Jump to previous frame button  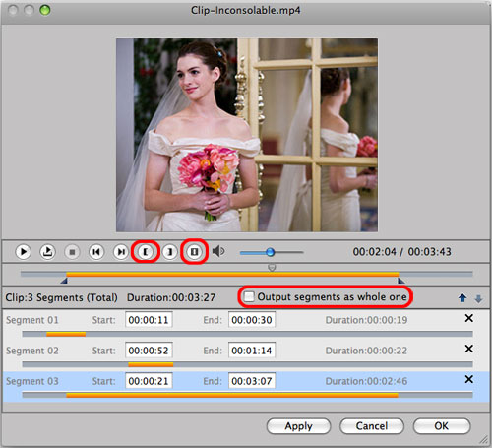[x=96, y=252]
